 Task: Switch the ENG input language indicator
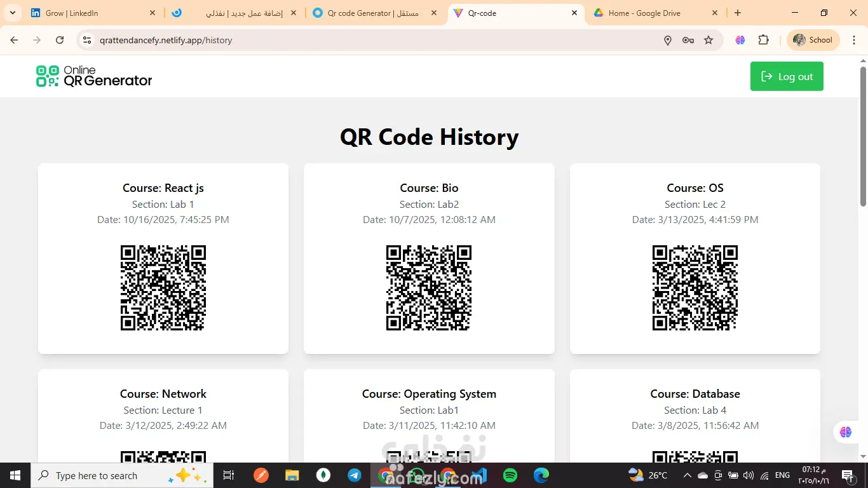coord(783,475)
